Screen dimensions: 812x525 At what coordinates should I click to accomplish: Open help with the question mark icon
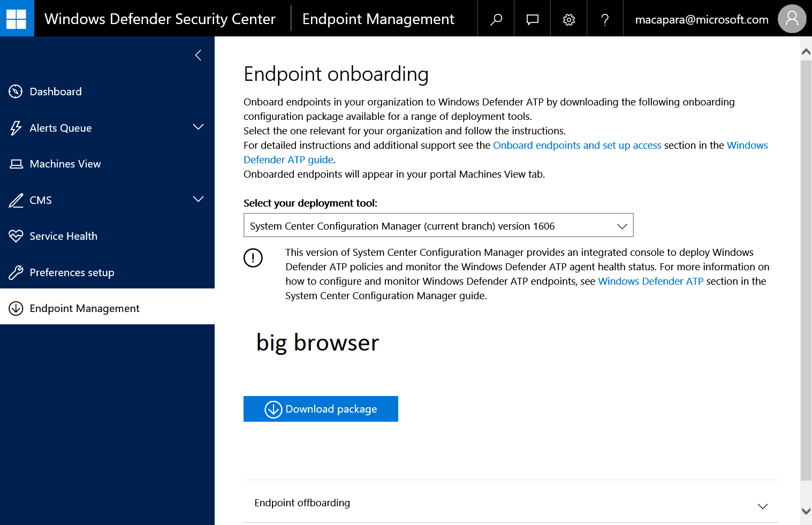pos(605,19)
